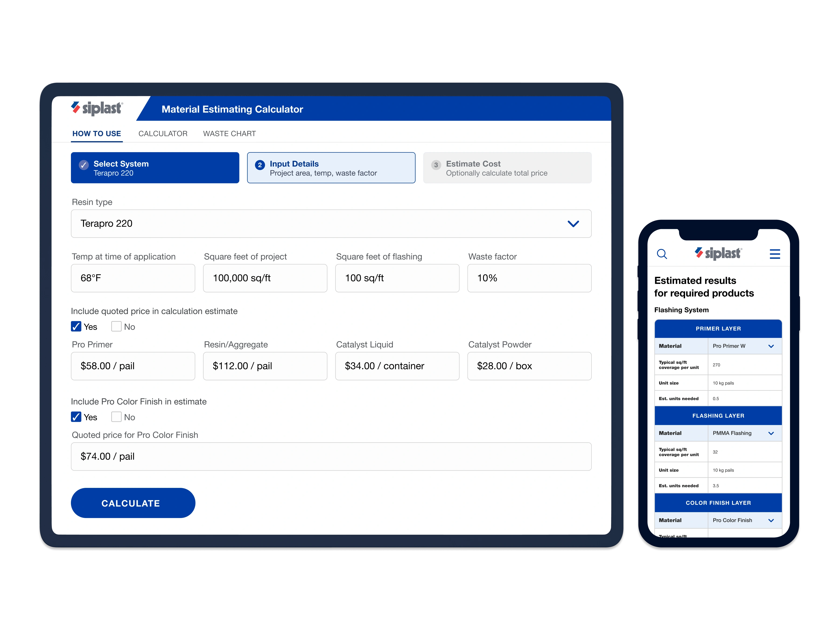Edit the Pro Color Finish quoted price field

tap(331, 456)
